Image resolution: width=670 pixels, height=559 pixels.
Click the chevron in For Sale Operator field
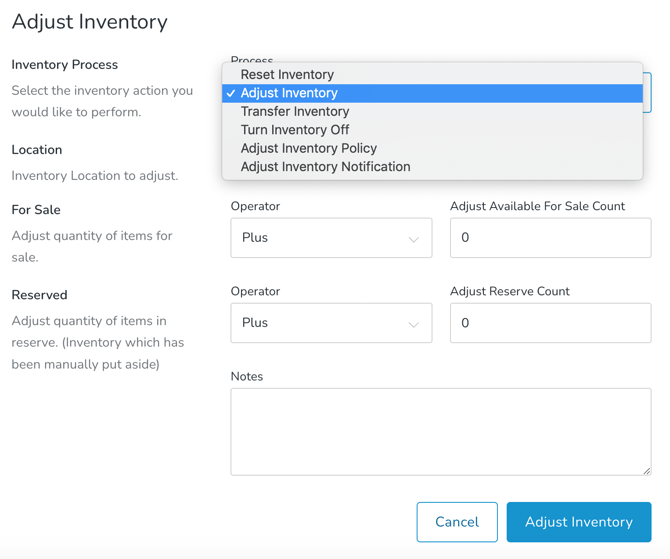[413, 239]
